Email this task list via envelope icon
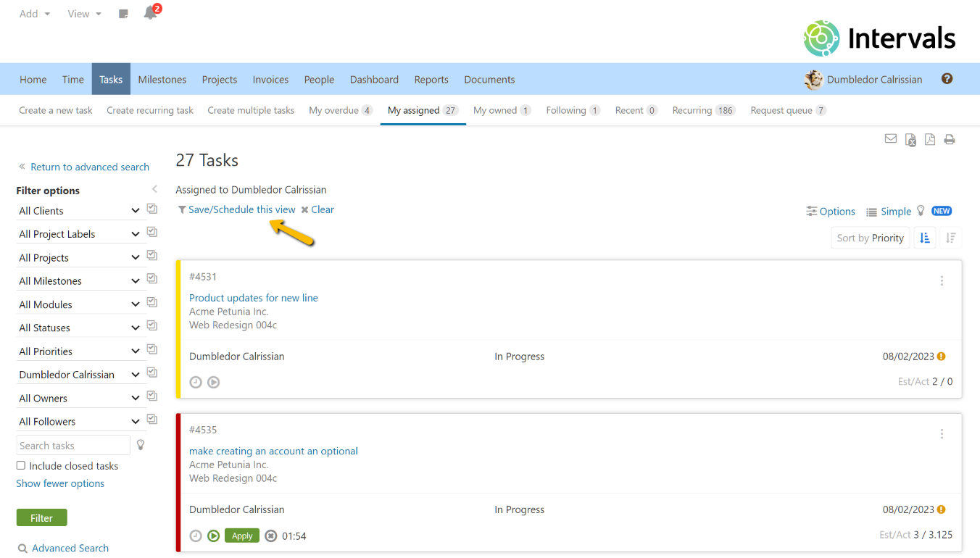 [x=891, y=139]
